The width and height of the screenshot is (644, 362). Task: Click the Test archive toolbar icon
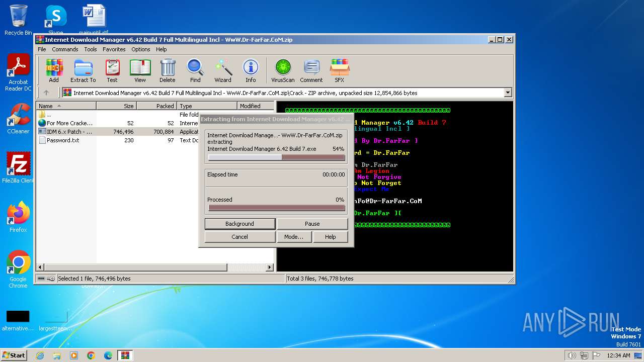point(112,70)
